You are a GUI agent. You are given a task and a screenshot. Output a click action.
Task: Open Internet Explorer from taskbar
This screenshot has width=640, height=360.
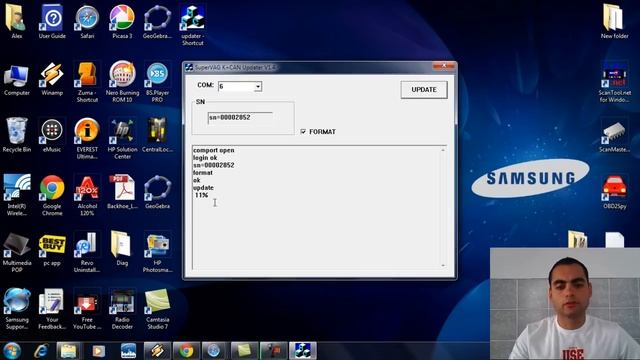41,351
